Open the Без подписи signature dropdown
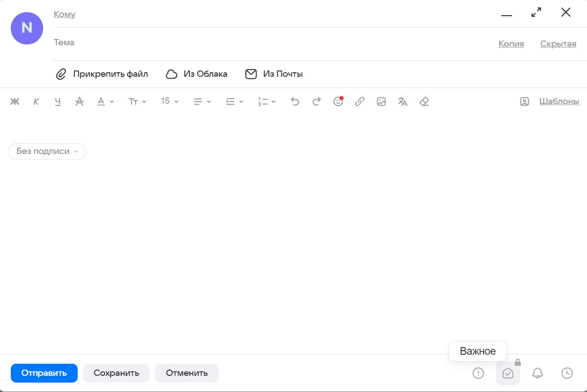 coord(47,151)
